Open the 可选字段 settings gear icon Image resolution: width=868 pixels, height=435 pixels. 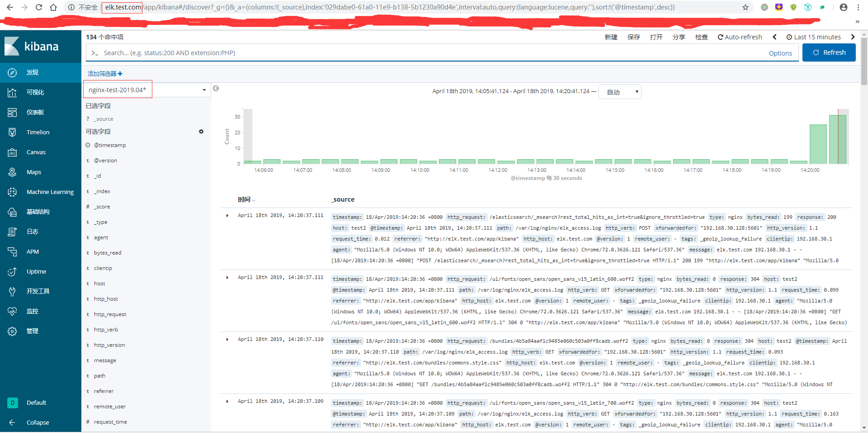pyautogui.click(x=202, y=131)
